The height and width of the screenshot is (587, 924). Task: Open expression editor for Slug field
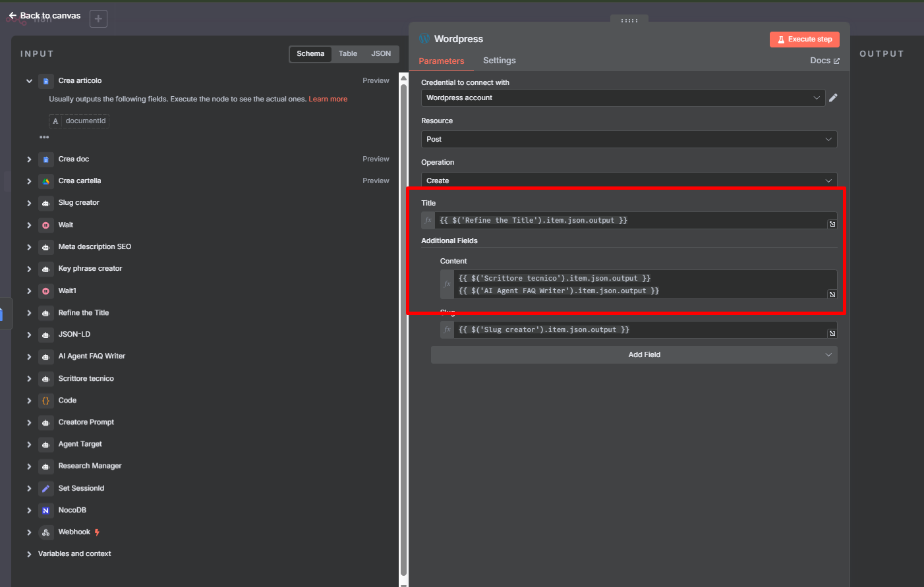click(x=832, y=333)
